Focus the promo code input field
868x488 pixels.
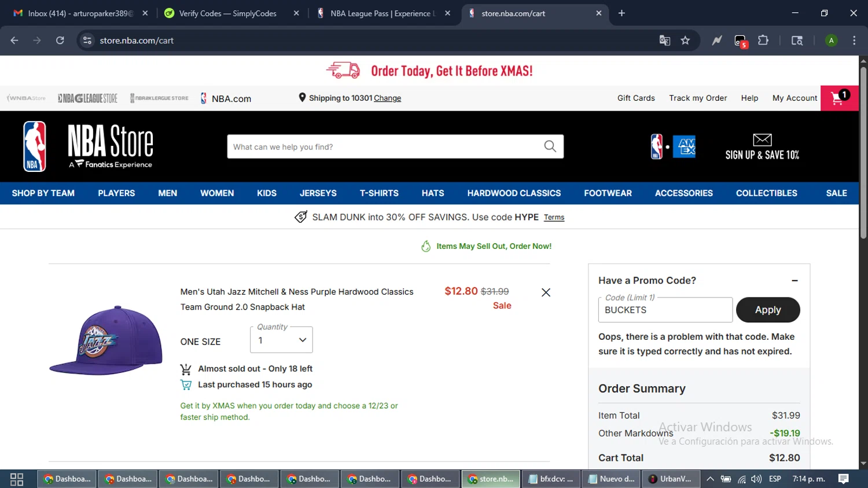pyautogui.click(x=665, y=310)
